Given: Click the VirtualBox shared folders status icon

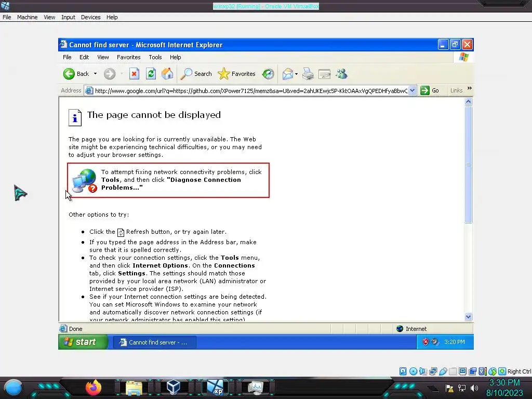Looking at the screenshot, I should [453, 371].
